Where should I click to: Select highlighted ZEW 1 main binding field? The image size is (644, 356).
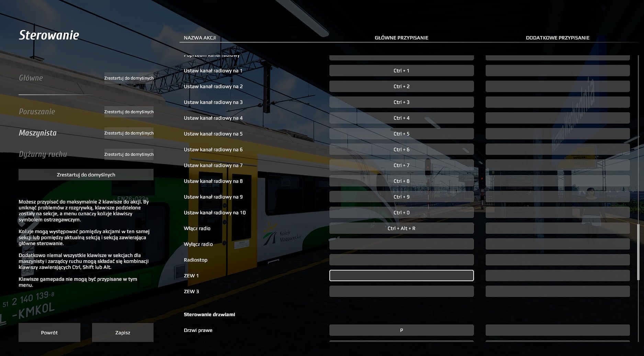(402, 276)
